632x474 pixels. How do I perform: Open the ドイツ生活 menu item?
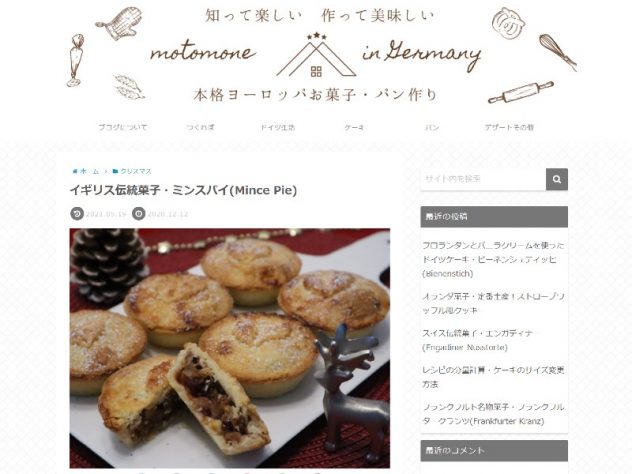click(277, 127)
